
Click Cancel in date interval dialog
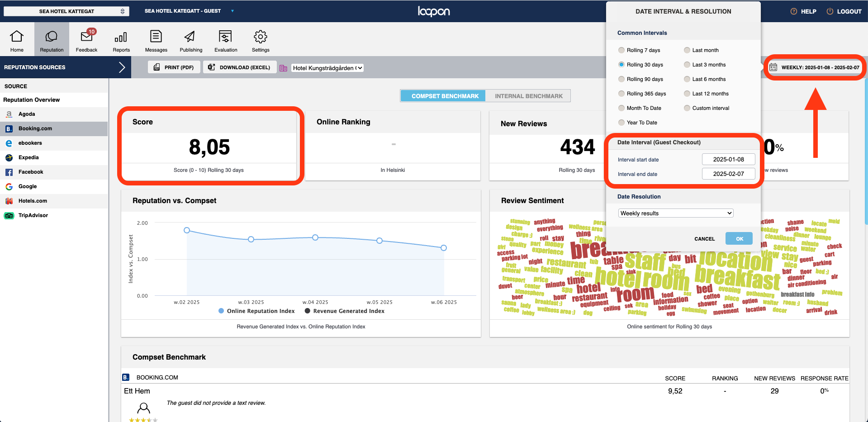[704, 239]
